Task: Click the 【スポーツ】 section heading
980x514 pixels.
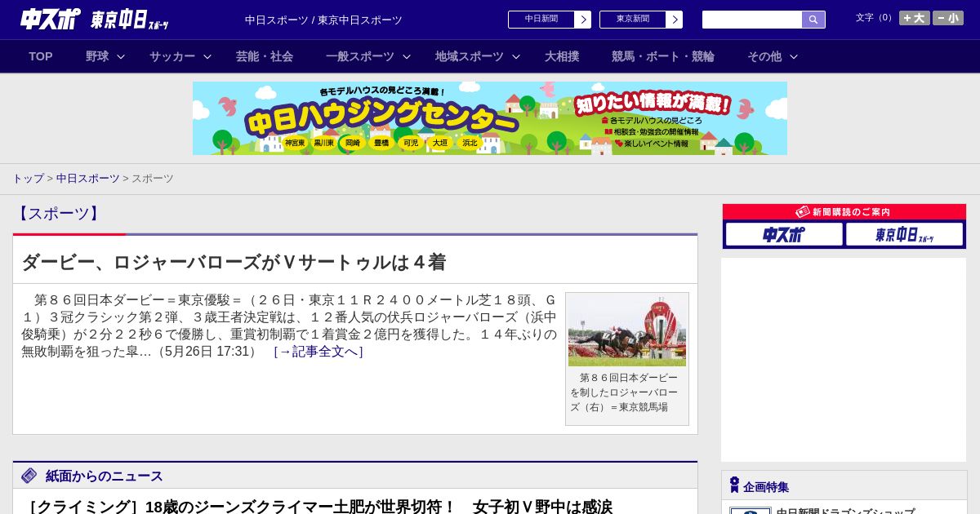Action: [x=57, y=214]
